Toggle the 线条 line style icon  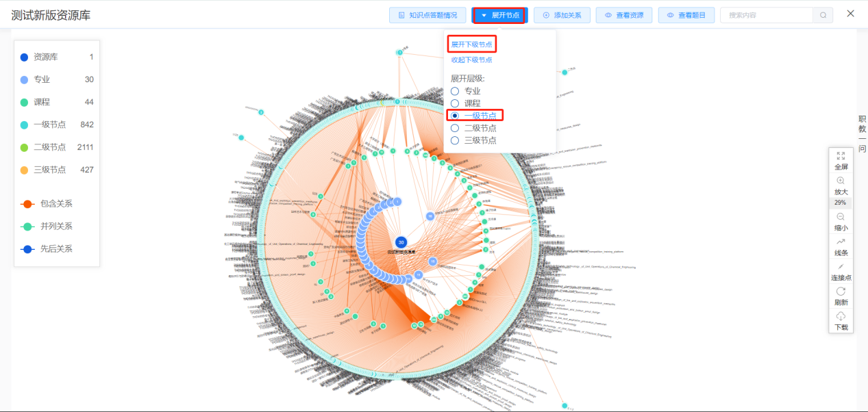[x=841, y=242]
